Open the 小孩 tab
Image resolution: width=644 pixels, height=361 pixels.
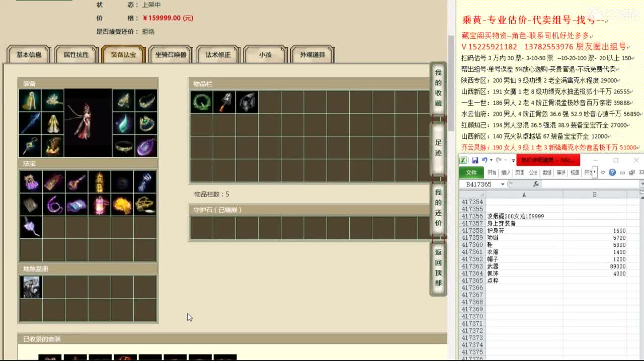pyautogui.click(x=265, y=55)
